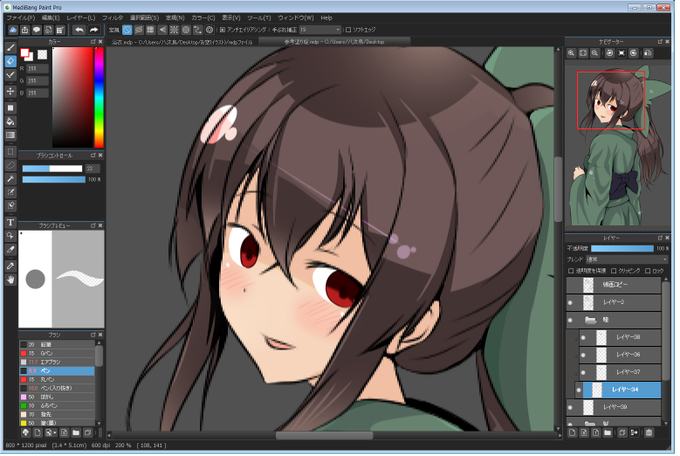Viewport: 680px width, 456px height.
Task: Toggle visibility of レイヤー34
Action: coord(579,391)
